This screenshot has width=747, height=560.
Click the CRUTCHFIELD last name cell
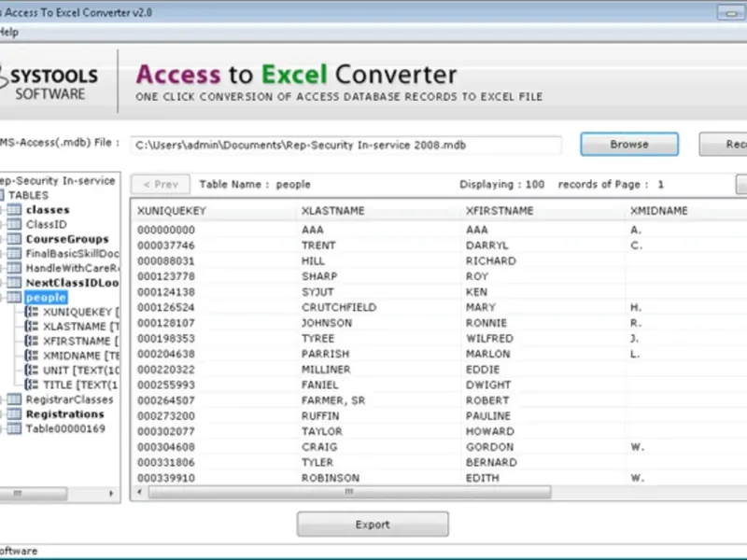tap(339, 307)
